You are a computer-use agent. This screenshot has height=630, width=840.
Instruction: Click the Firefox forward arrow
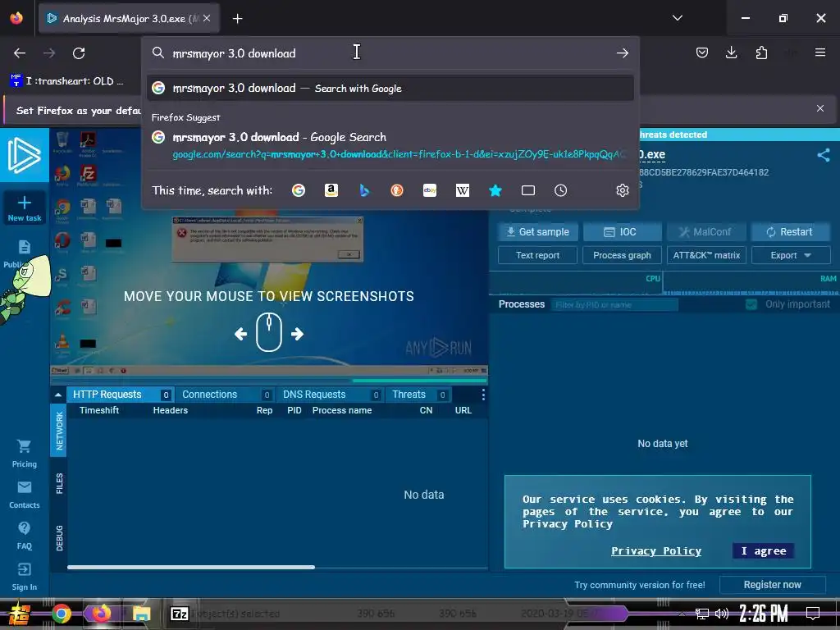(x=49, y=53)
